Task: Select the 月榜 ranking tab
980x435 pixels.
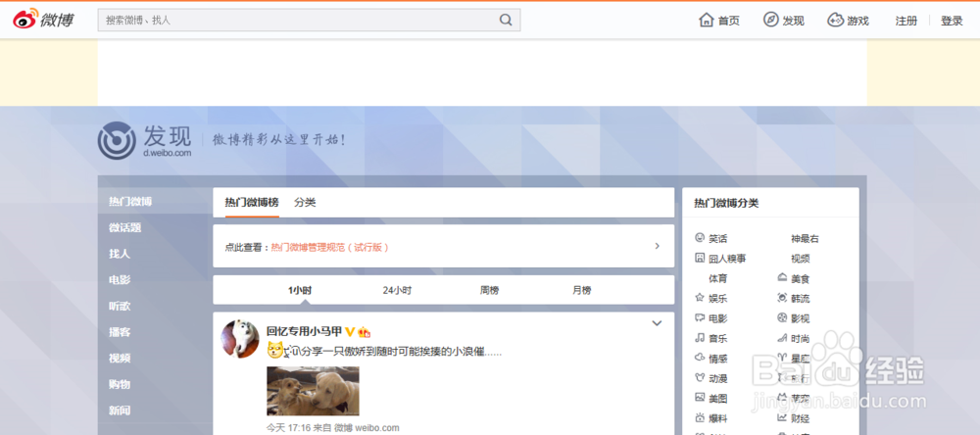Action: click(582, 291)
